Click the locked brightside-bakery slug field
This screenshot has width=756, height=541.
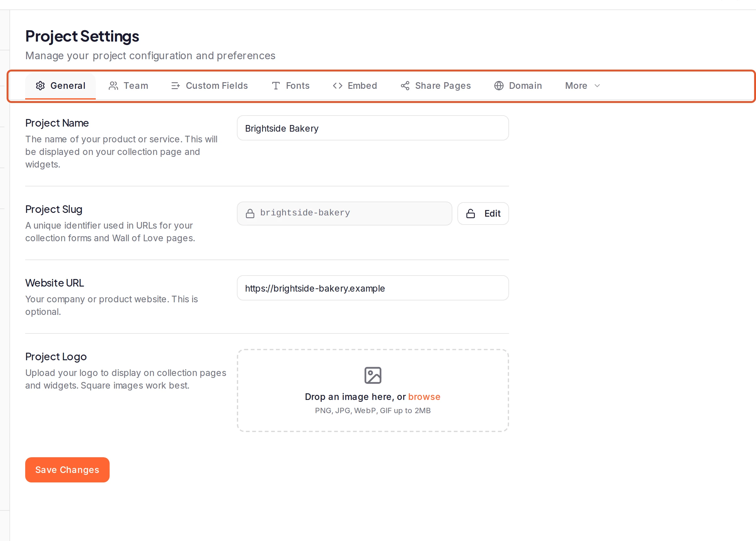click(x=345, y=213)
